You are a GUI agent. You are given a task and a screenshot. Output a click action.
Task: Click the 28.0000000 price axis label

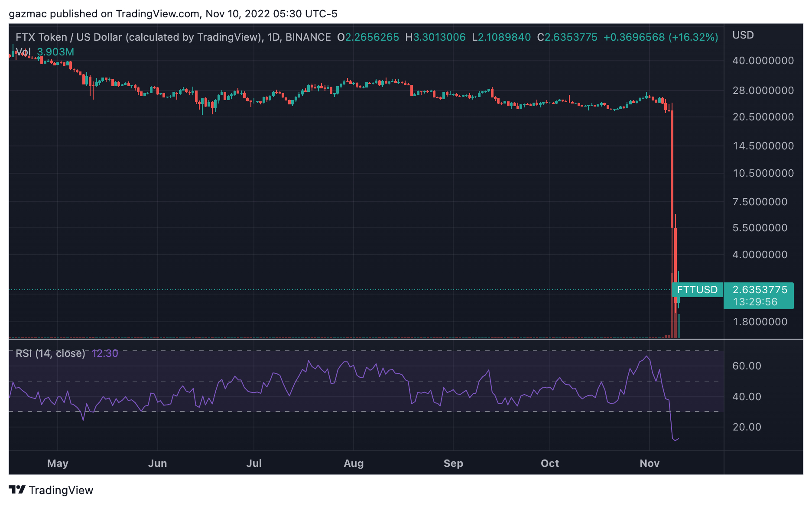[763, 91]
